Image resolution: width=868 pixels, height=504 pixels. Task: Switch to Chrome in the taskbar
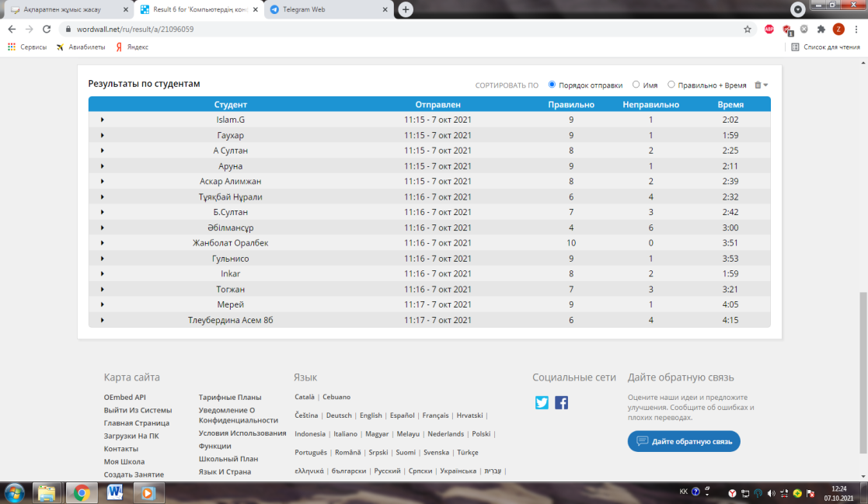[82, 493]
